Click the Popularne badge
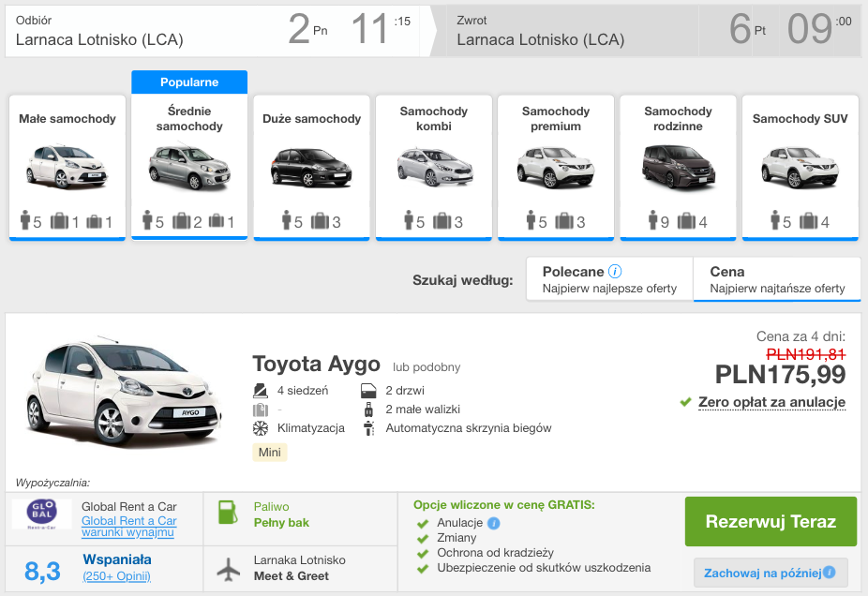The width and height of the screenshot is (868, 596). tap(189, 82)
